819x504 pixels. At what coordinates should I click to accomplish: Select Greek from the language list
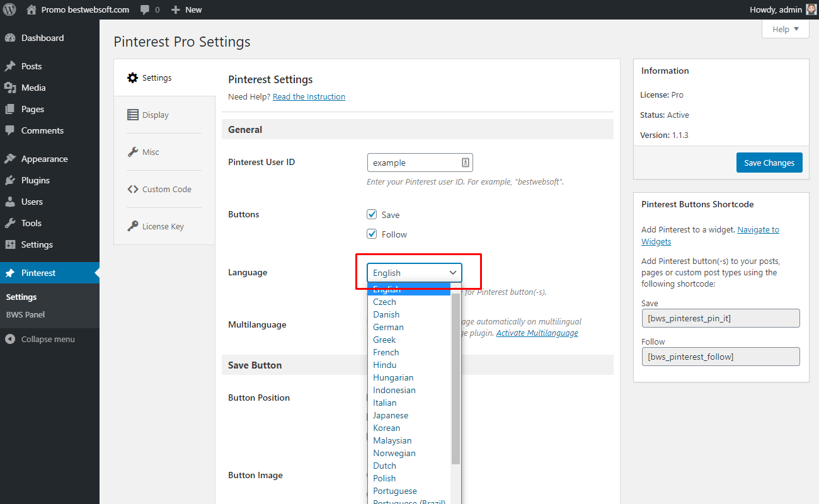coord(409,340)
